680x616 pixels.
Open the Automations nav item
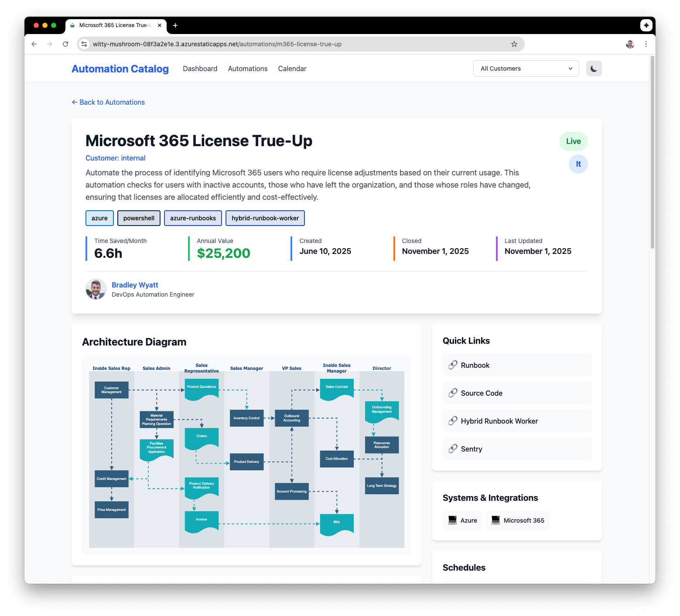point(247,68)
